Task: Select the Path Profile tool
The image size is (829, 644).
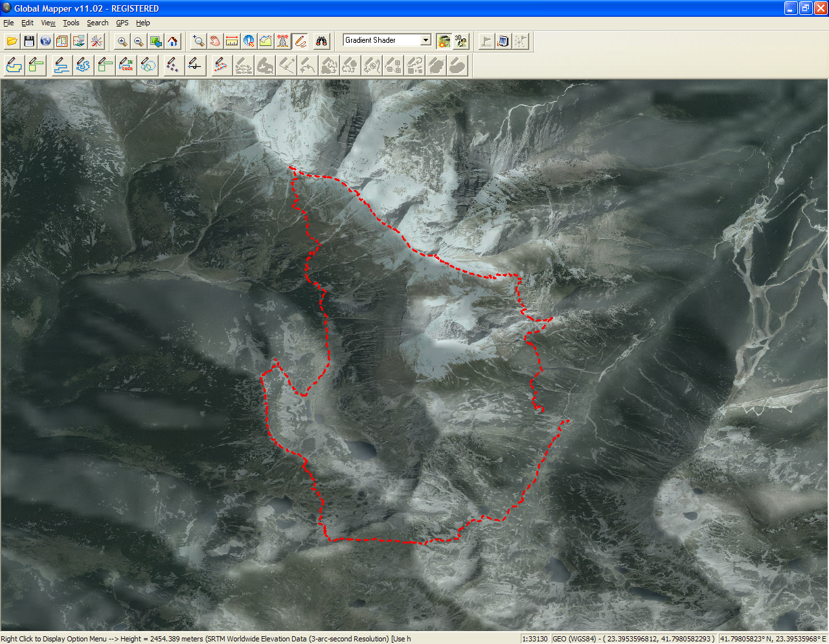Action: pos(266,41)
